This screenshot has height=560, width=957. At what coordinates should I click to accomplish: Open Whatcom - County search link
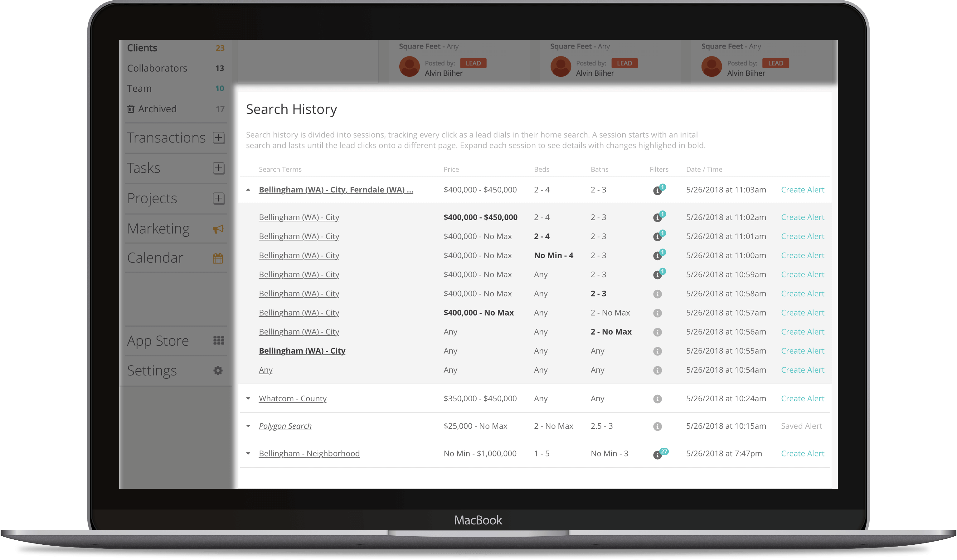(x=292, y=399)
